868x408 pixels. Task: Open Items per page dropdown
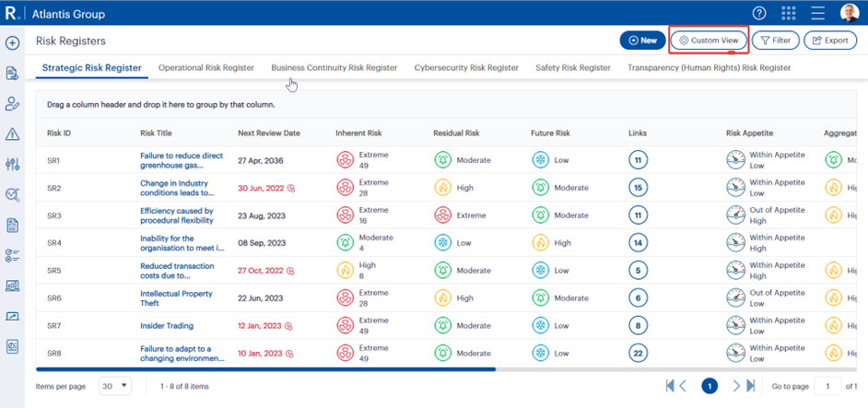(x=115, y=387)
